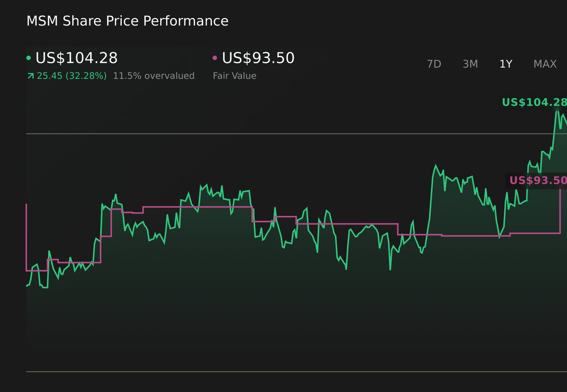The image size is (567, 392).
Task: Click the green US$104.28 label on the chart
Action: click(x=534, y=102)
